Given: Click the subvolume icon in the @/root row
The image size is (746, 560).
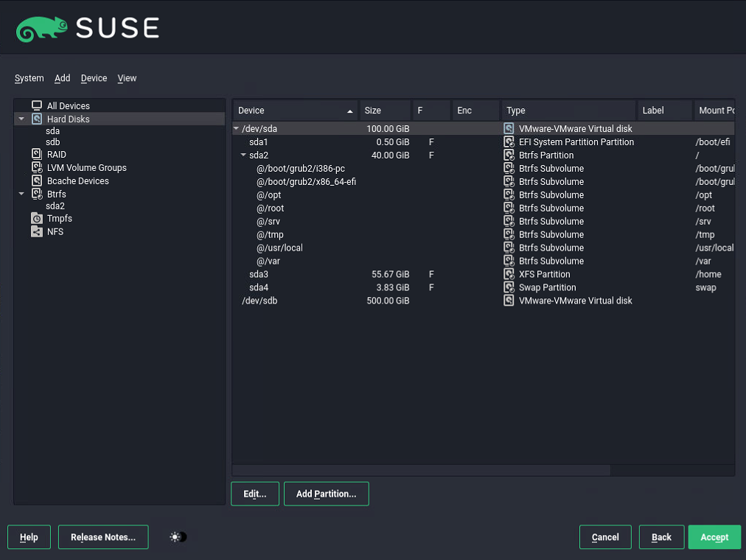Looking at the screenshot, I should (x=509, y=209).
